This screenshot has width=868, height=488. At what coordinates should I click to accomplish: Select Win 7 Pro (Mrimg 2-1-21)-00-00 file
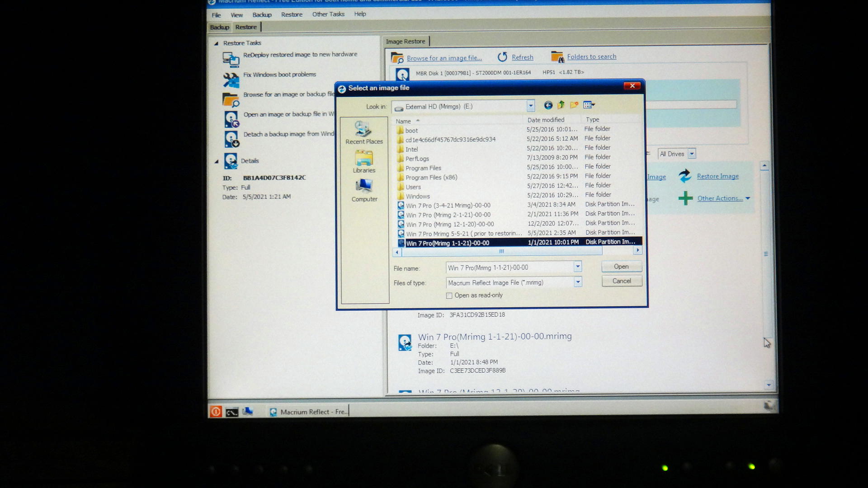[x=448, y=215]
